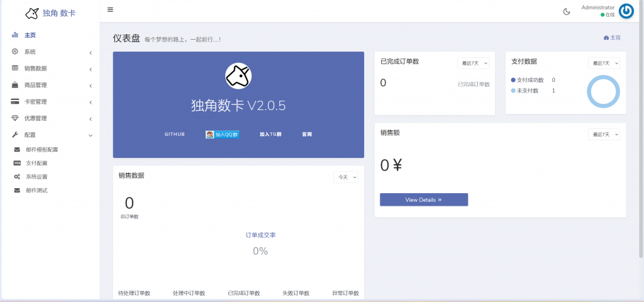
Task: Click the View Details button
Action: [x=424, y=199]
